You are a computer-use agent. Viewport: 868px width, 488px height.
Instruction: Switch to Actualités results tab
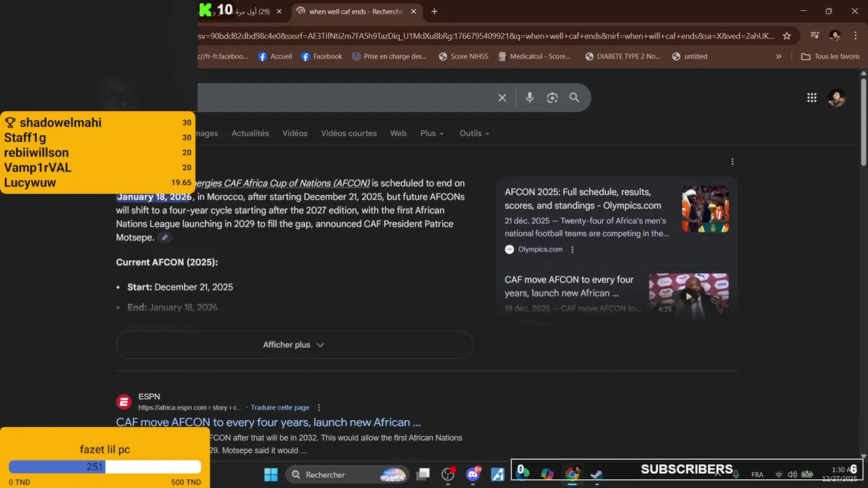click(250, 134)
